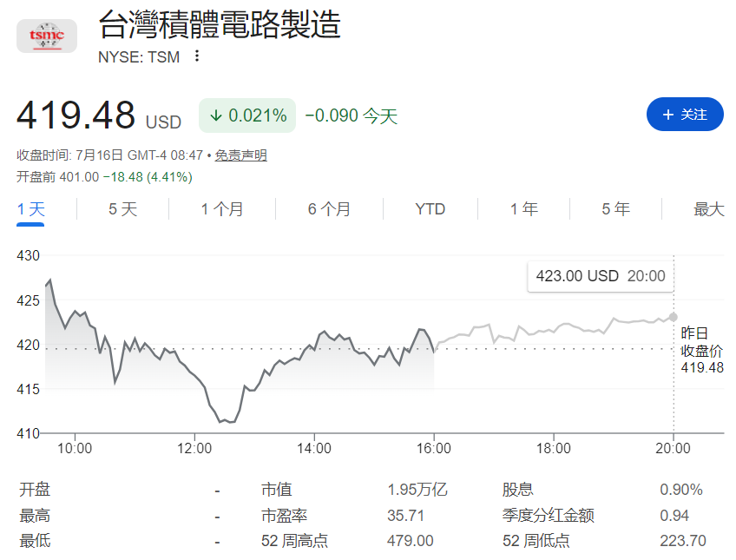736x560 pixels.
Task: Click the 20:00 data point marker on chart
Action: point(674,317)
